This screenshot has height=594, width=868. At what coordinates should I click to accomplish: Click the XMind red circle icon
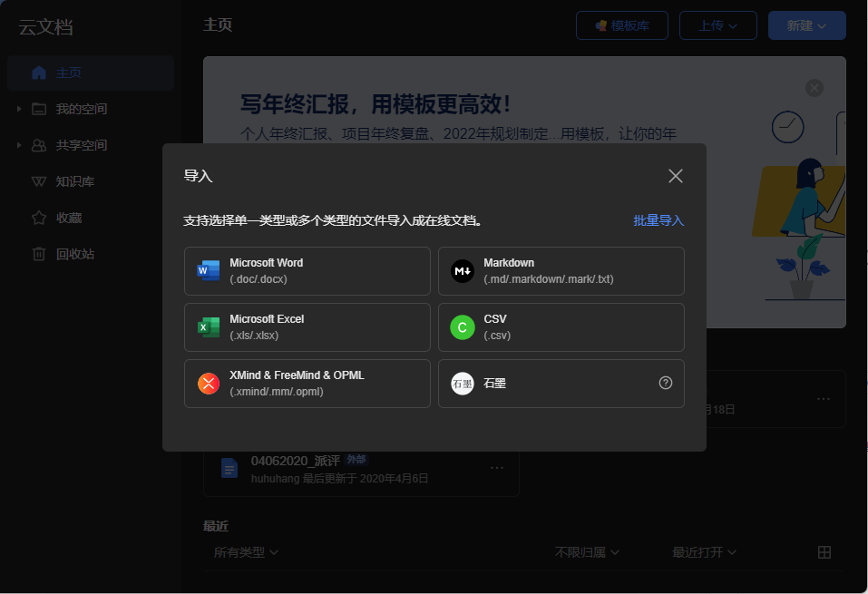click(209, 383)
